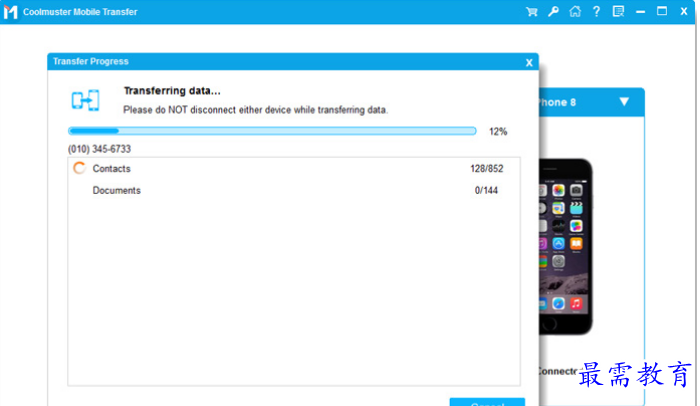Click the Transfer Progress dialog title

click(x=91, y=61)
